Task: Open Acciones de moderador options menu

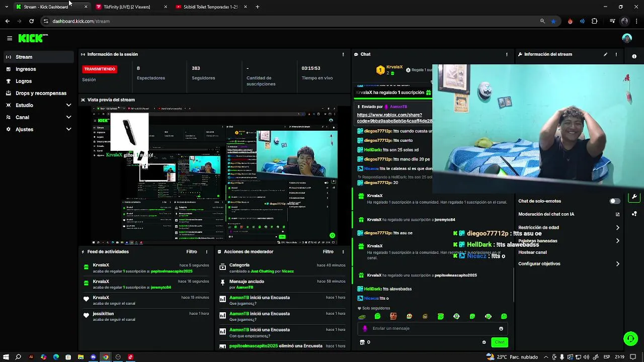Action: point(343,252)
